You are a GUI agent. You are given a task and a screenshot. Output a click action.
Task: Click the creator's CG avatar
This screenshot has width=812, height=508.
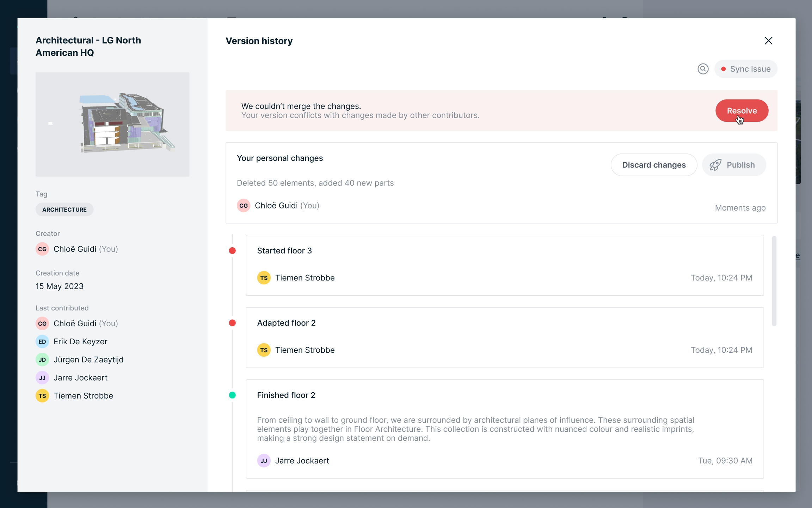[42, 249]
